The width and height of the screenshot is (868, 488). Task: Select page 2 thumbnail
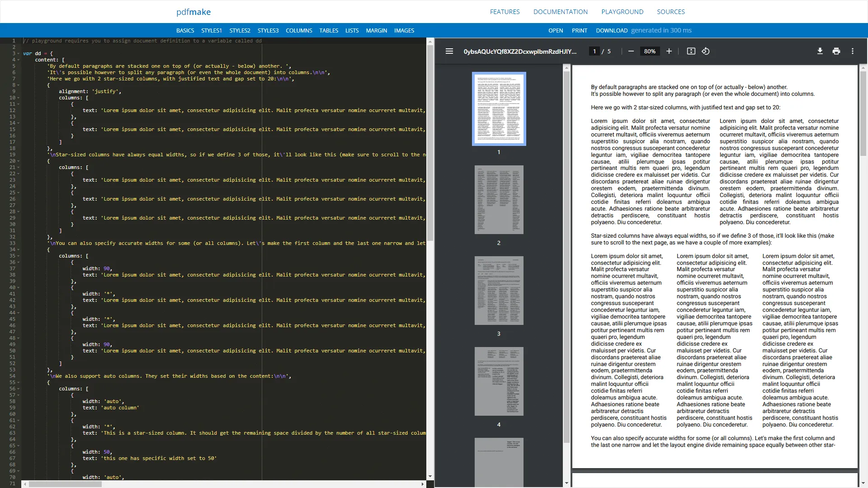pyautogui.click(x=499, y=200)
